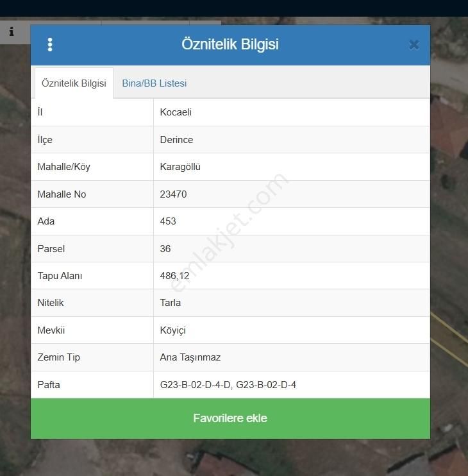468x476 pixels.
Task: Click the info tool icon on the map toolbar
Action: 12,32
